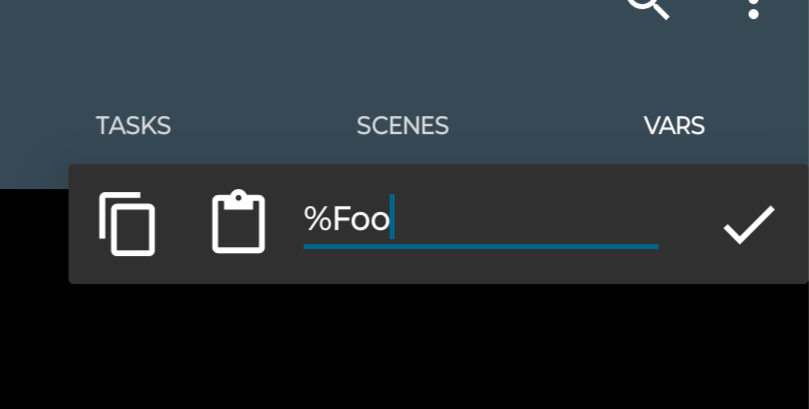Open the SCENES tab

tap(402, 126)
